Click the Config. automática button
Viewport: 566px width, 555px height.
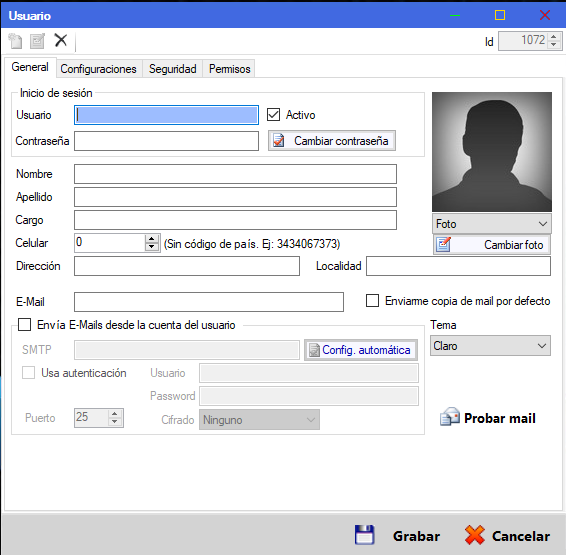click(x=361, y=350)
